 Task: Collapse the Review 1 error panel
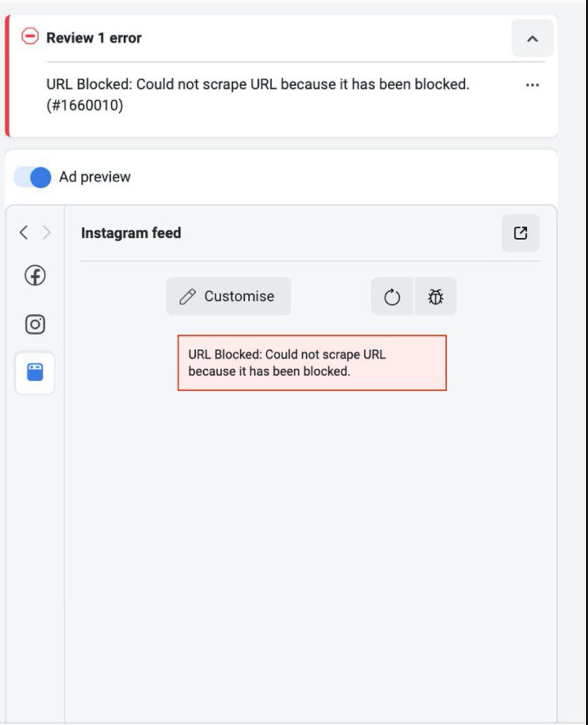point(532,39)
